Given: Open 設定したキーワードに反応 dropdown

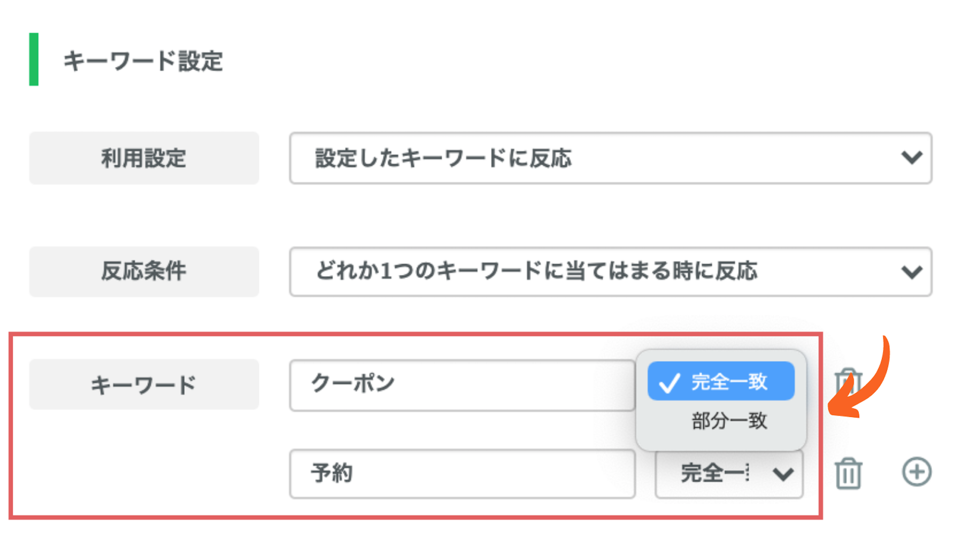Looking at the screenshot, I should (x=610, y=158).
